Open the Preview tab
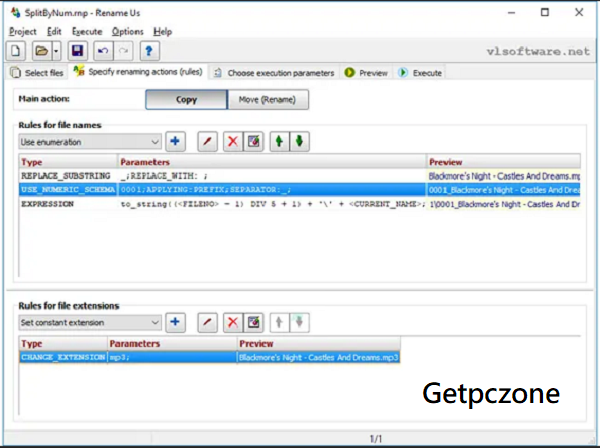 click(x=366, y=73)
